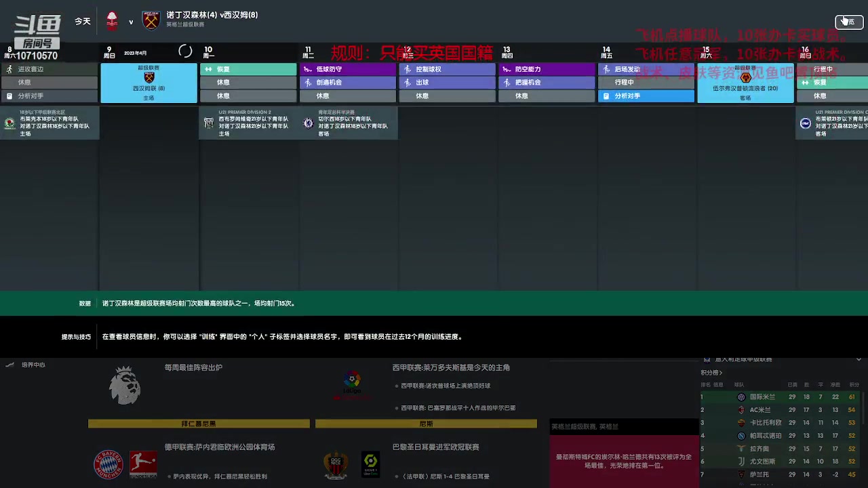Click the player icon on 控制球权
The width and height of the screenshot is (868, 488).
408,69
